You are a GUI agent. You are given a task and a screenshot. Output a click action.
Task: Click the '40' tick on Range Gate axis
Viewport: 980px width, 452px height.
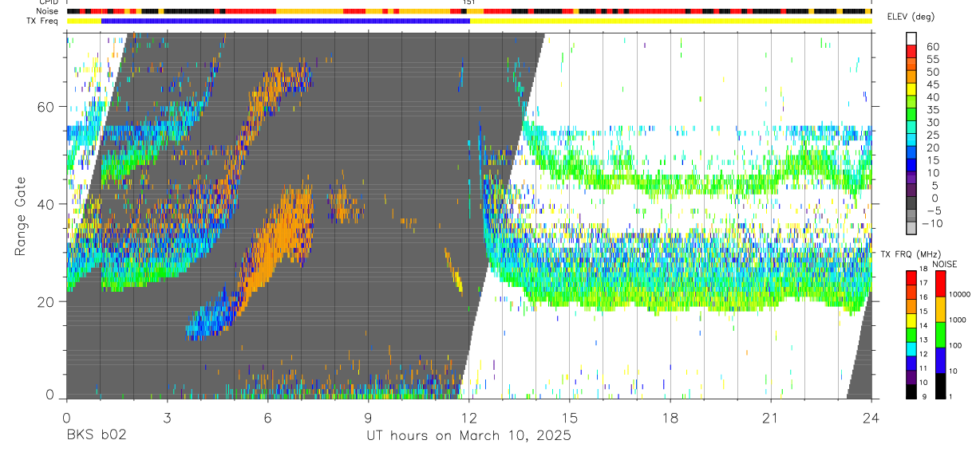point(45,204)
